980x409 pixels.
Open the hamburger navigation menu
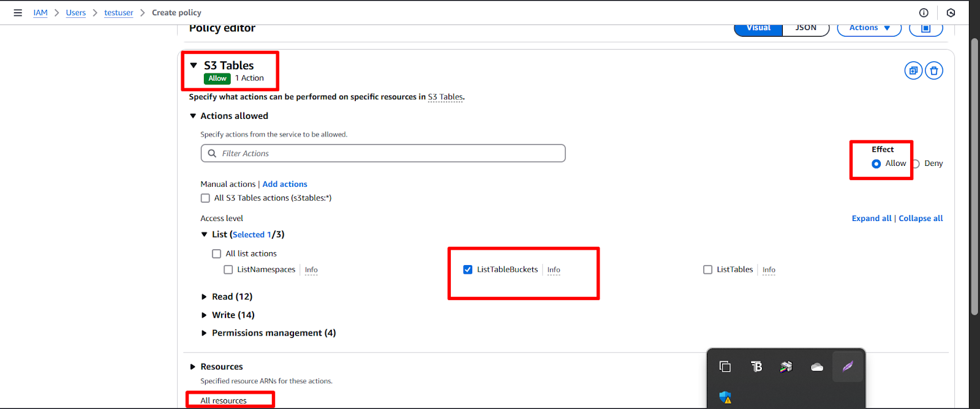(x=18, y=13)
